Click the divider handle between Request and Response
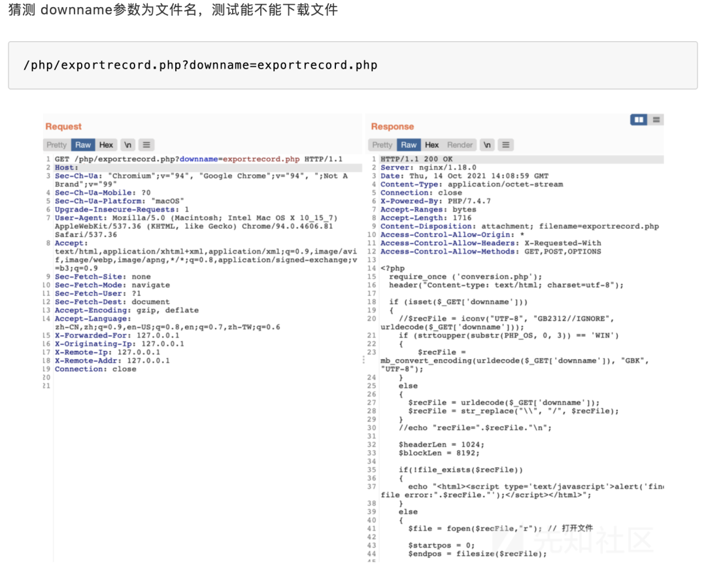Viewport: 706px width, 588px height. tap(364, 360)
